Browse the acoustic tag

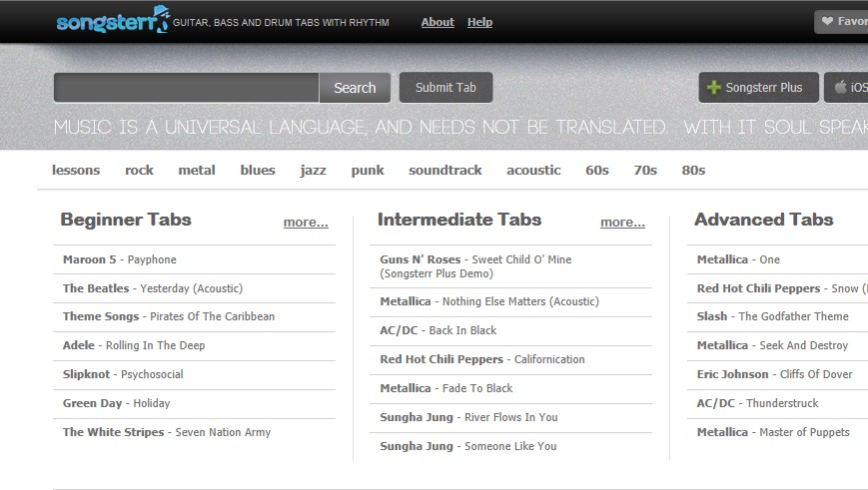point(533,170)
